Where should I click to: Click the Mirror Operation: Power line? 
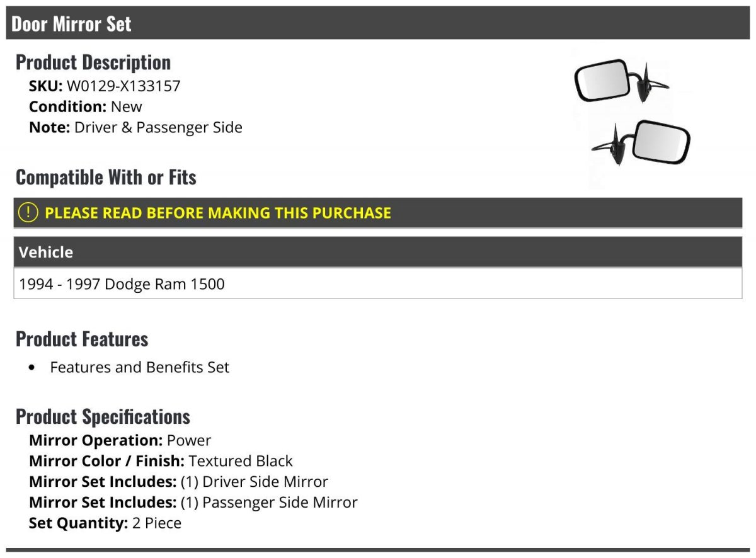pyautogui.click(x=120, y=440)
